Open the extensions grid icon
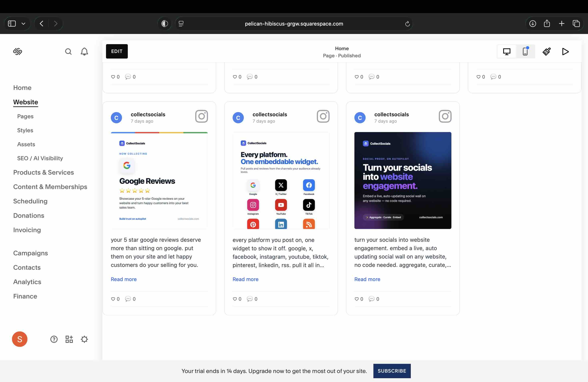588x382 pixels. 69,339
